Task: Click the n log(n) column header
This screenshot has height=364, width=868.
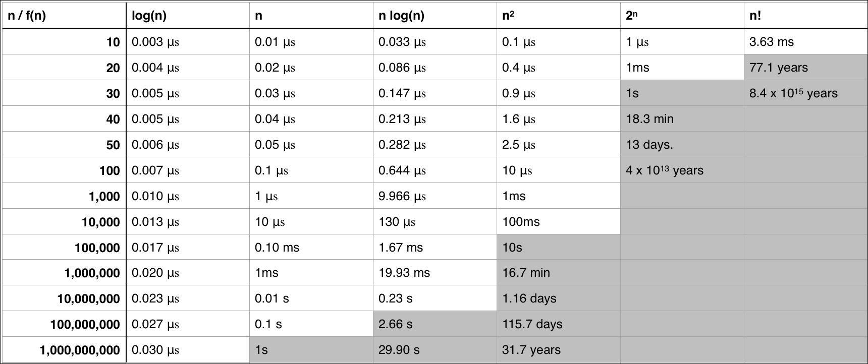Action: pyautogui.click(x=435, y=16)
